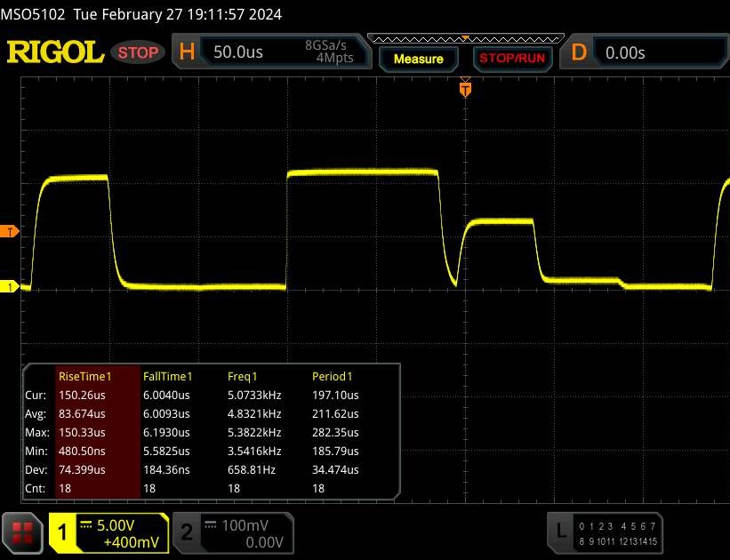Screen dimensions: 730x560
Task: Open memory depth 4Mpts readout
Action: pyautogui.click(x=334, y=58)
